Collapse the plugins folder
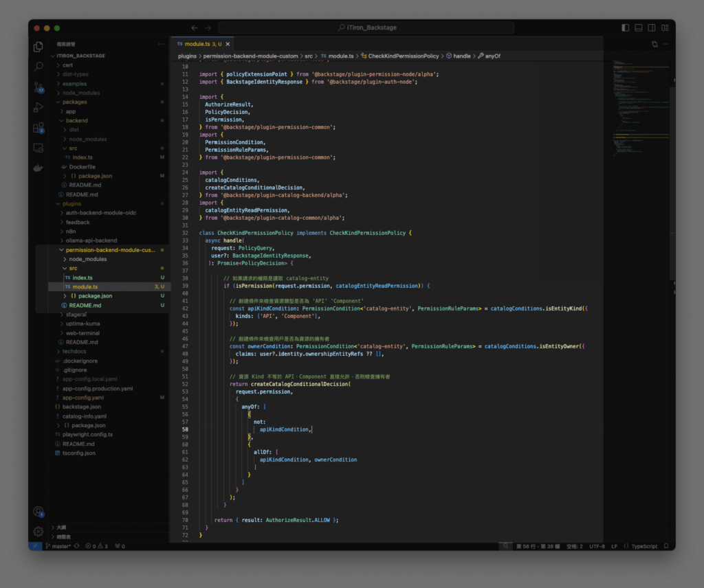This screenshot has width=704, height=588. (x=71, y=203)
